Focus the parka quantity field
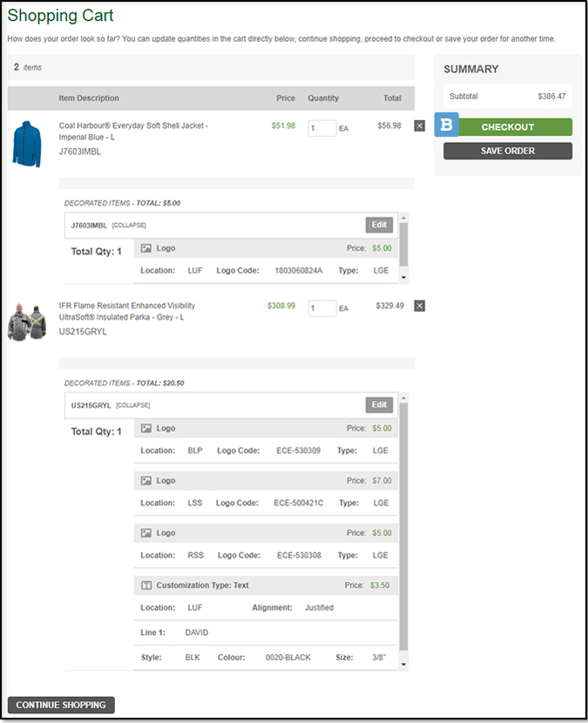The height and width of the screenshot is (723, 588). click(x=322, y=307)
